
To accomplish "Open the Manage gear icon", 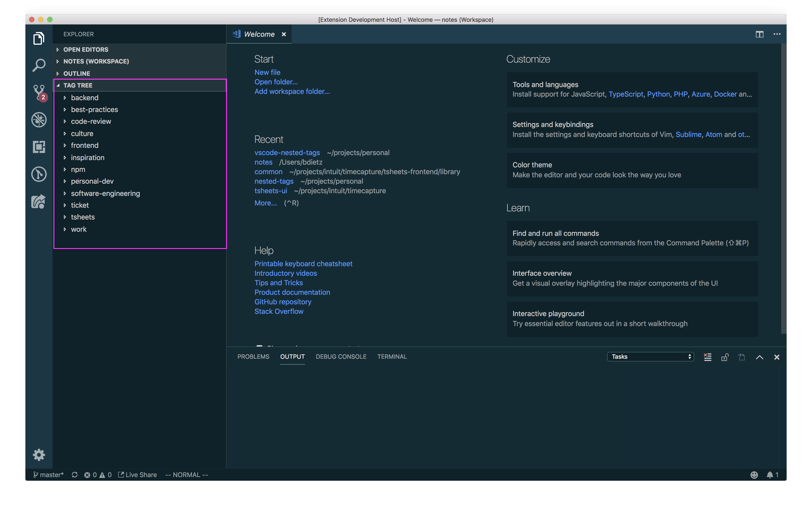I will tap(39, 455).
